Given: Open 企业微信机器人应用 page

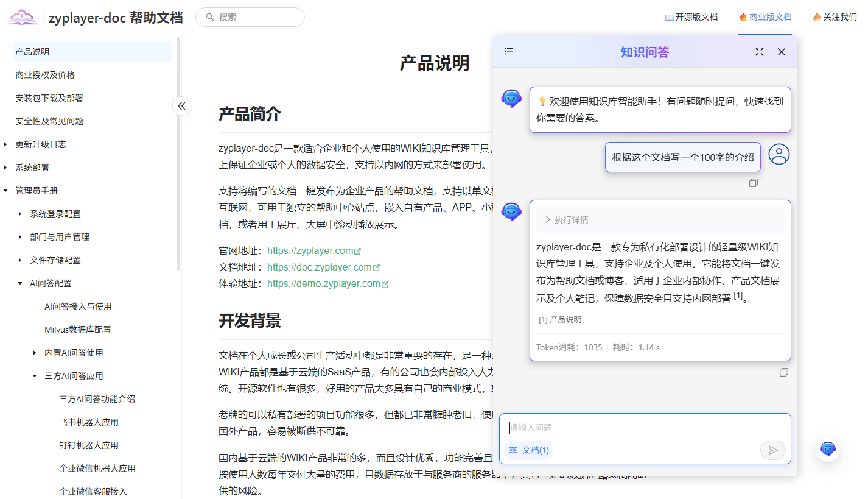Looking at the screenshot, I should [97, 469].
